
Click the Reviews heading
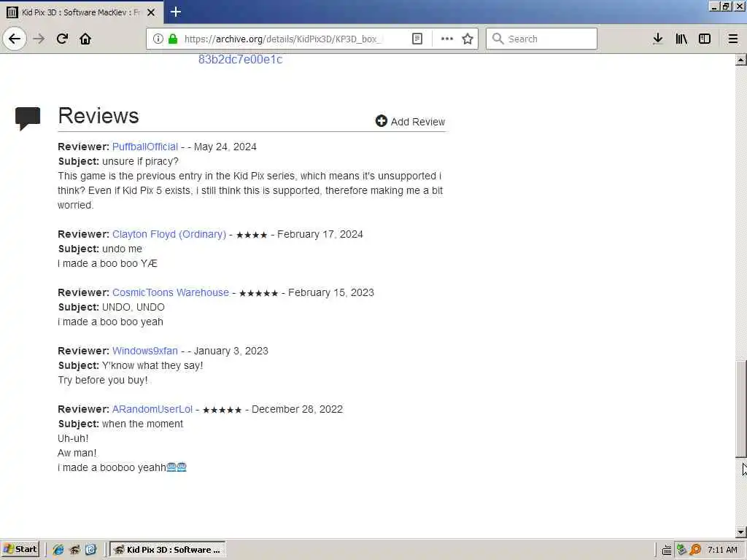coord(98,116)
